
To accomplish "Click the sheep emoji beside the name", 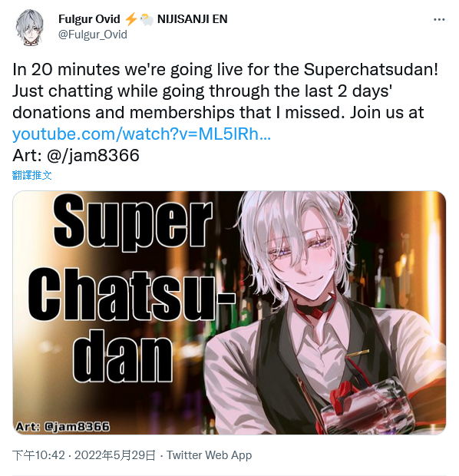I will pos(147,19).
